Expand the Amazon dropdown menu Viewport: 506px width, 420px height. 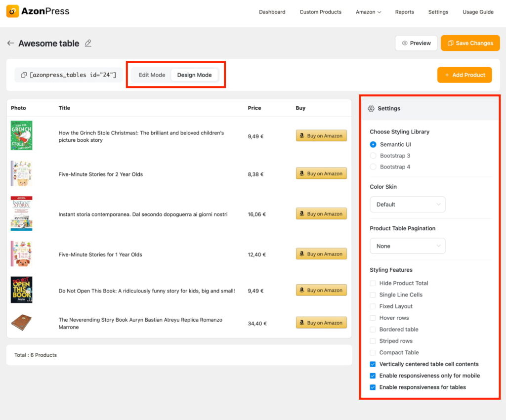368,12
